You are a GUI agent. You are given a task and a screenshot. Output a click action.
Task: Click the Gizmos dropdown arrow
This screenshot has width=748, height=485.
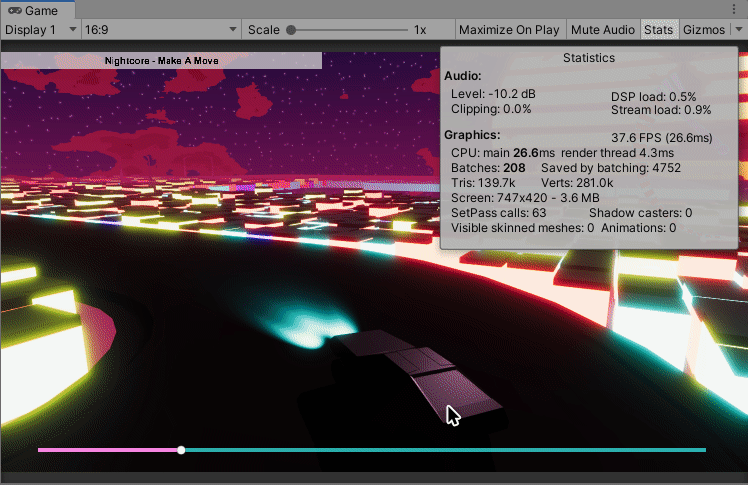point(738,30)
